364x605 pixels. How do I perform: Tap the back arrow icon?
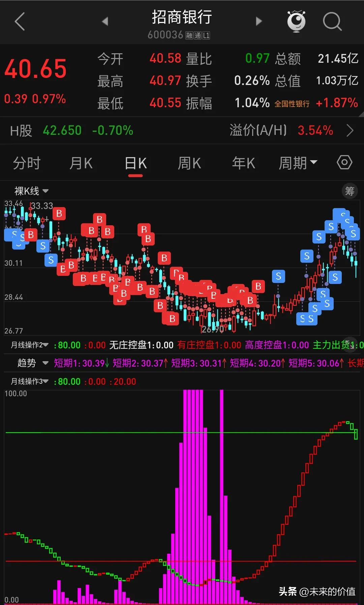coord(20,22)
